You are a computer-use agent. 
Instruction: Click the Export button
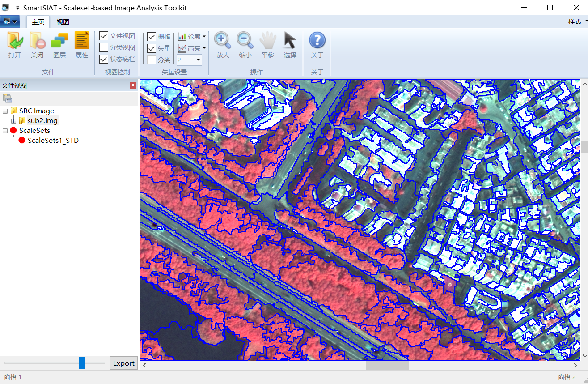124,363
